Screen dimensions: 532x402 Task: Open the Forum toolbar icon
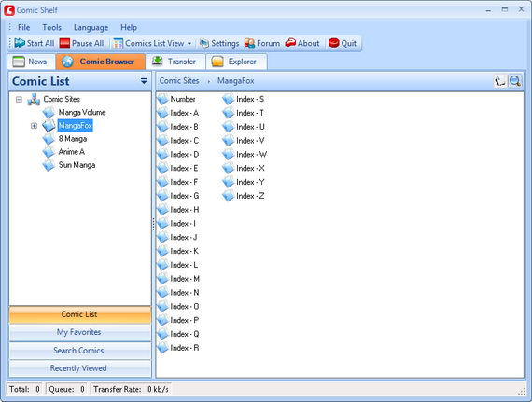click(x=250, y=43)
